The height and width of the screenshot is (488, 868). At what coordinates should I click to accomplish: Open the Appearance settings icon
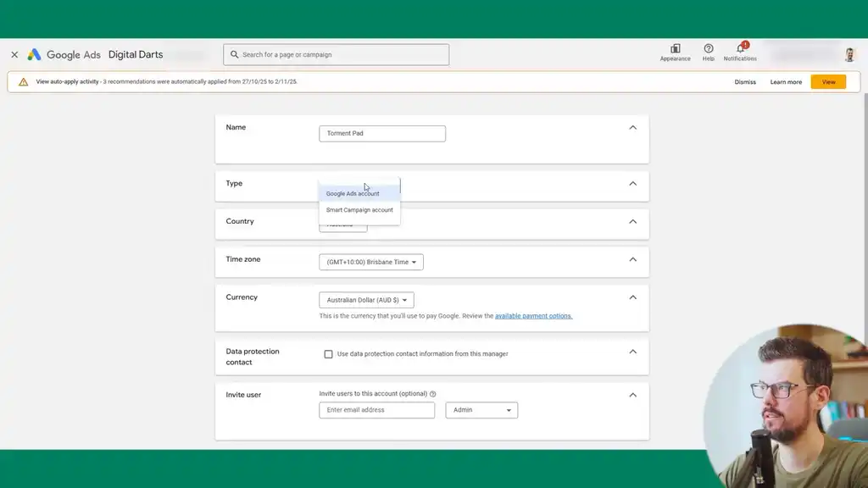[674, 51]
